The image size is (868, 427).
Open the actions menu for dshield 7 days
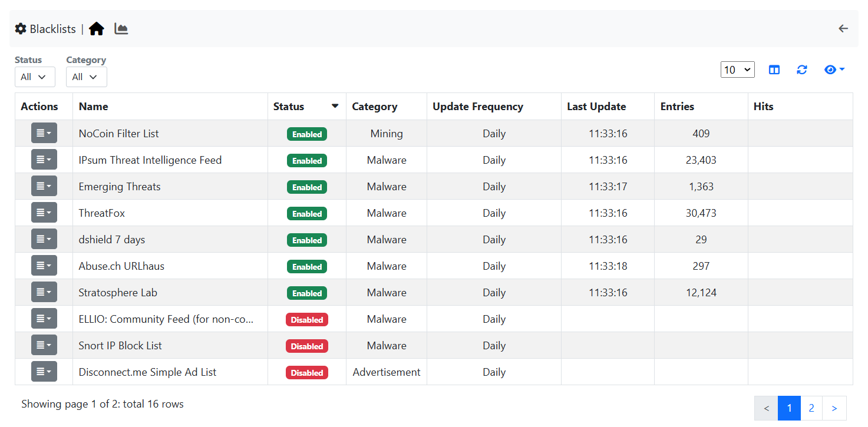coord(44,239)
